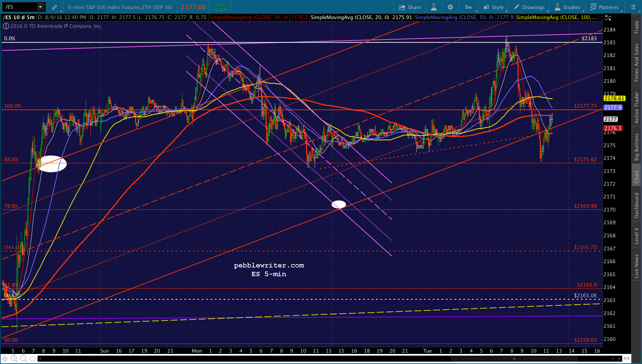Toggle the Active Trader side panel
The height and width of the screenshot is (364, 642).
pos(636,107)
